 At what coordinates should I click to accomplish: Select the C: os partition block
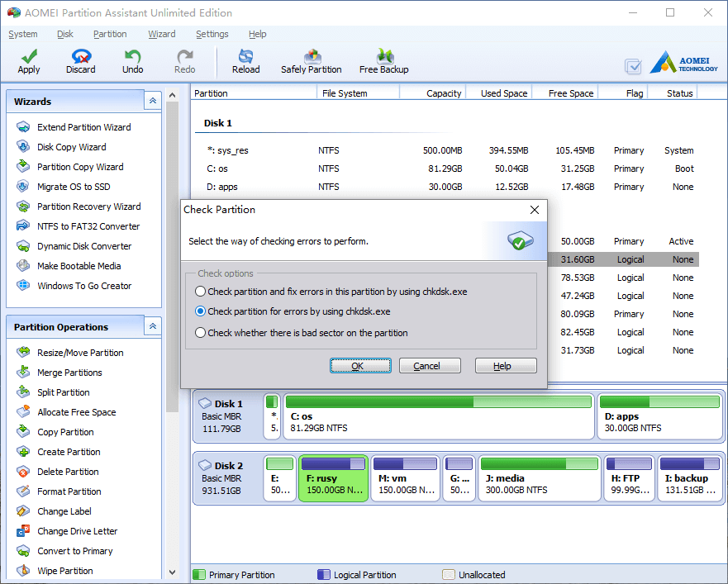click(438, 416)
